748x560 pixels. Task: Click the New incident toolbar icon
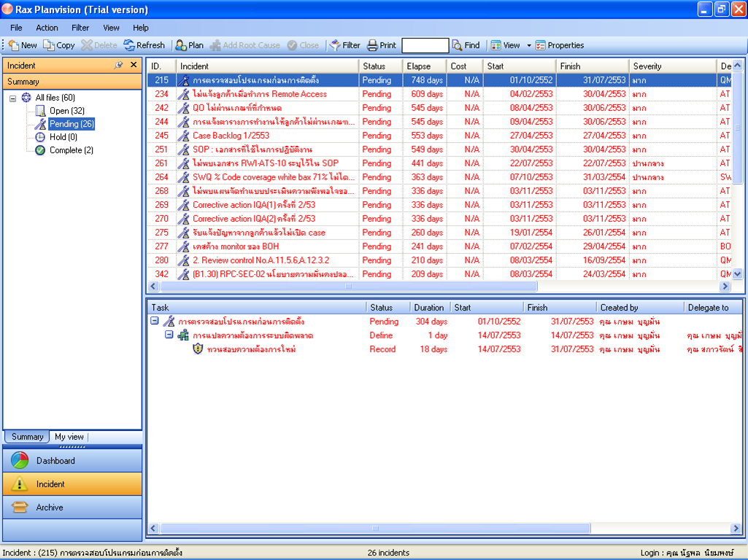click(13, 45)
